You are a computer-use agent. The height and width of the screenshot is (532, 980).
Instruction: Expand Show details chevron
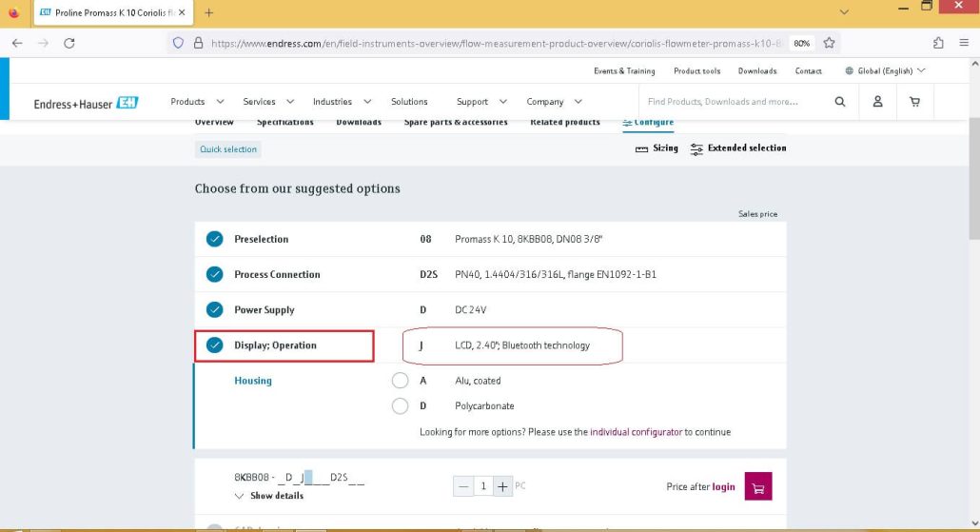239,496
